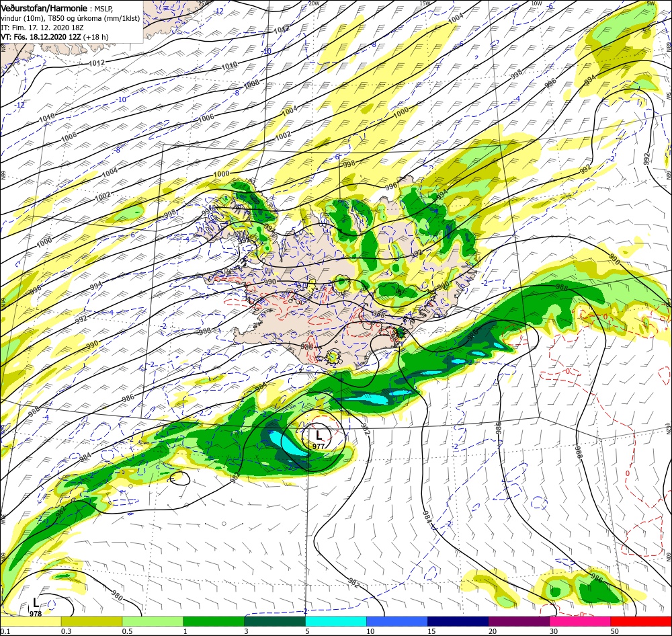
Task: Click the '0.5' legend scale value
Action: pyautogui.click(x=127, y=631)
